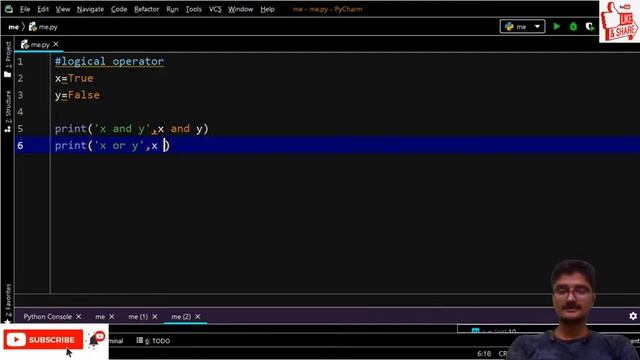Open the Run menu
Screen dimensions: 640x360
coord(172,9)
